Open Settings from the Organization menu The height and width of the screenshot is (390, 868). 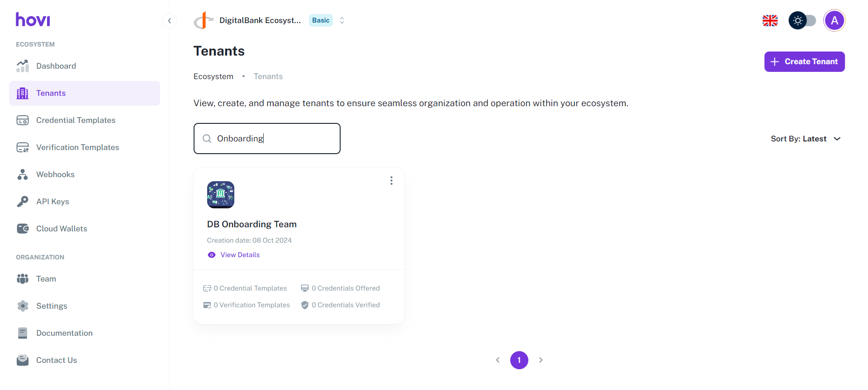52,306
